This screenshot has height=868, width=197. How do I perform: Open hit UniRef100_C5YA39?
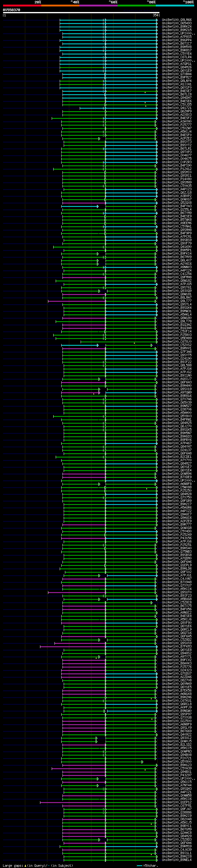[177, 769]
